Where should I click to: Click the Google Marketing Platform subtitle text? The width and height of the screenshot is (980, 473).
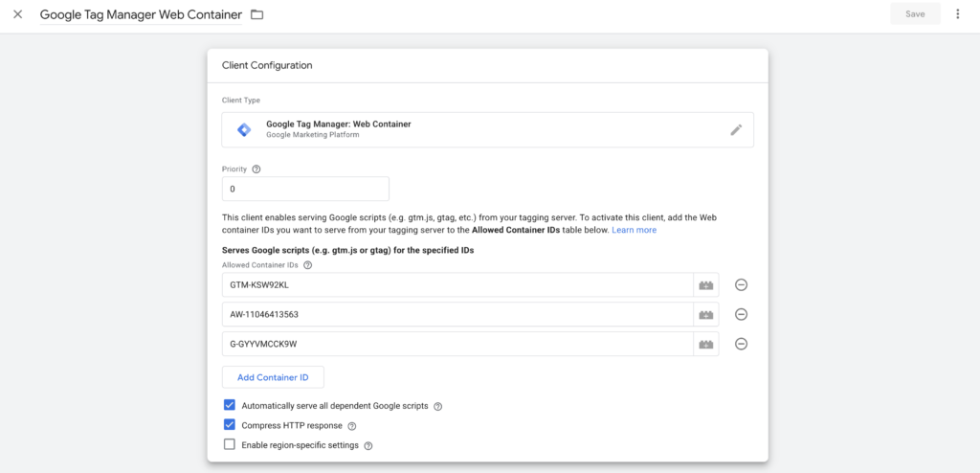313,134
